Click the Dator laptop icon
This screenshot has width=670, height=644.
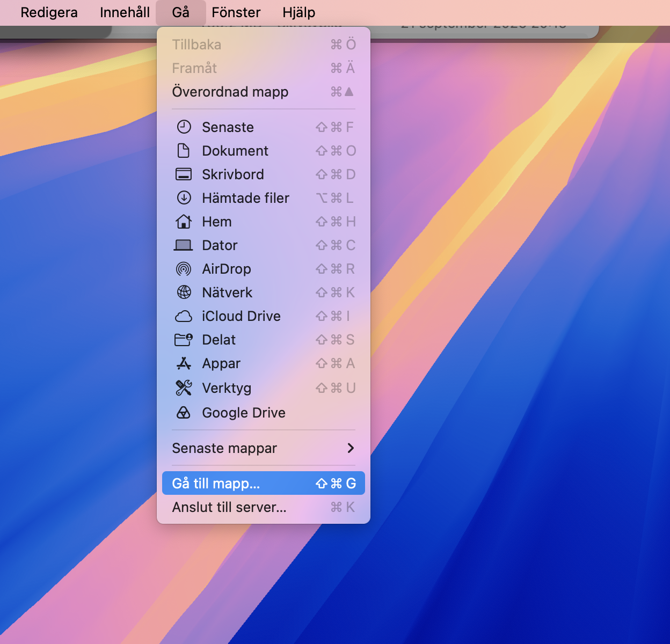(184, 245)
